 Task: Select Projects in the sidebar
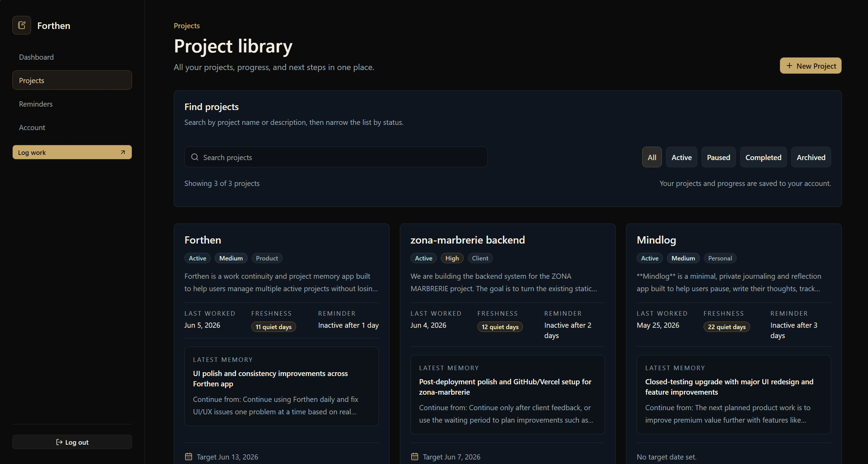click(x=72, y=80)
